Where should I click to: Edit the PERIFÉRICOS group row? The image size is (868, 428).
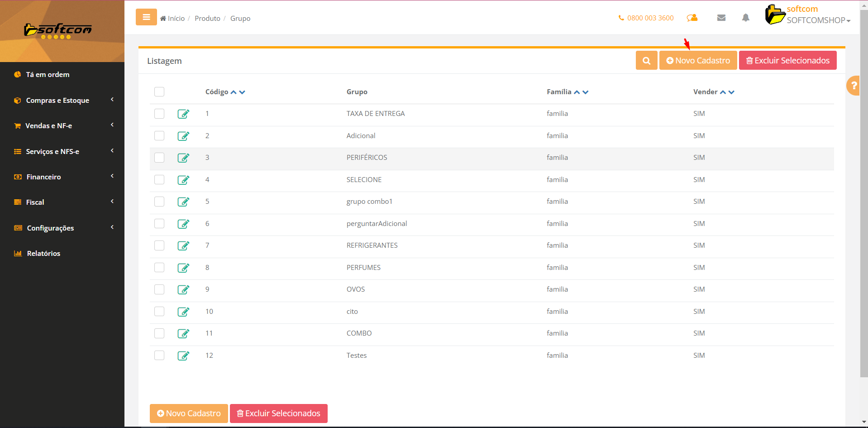click(183, 158)
